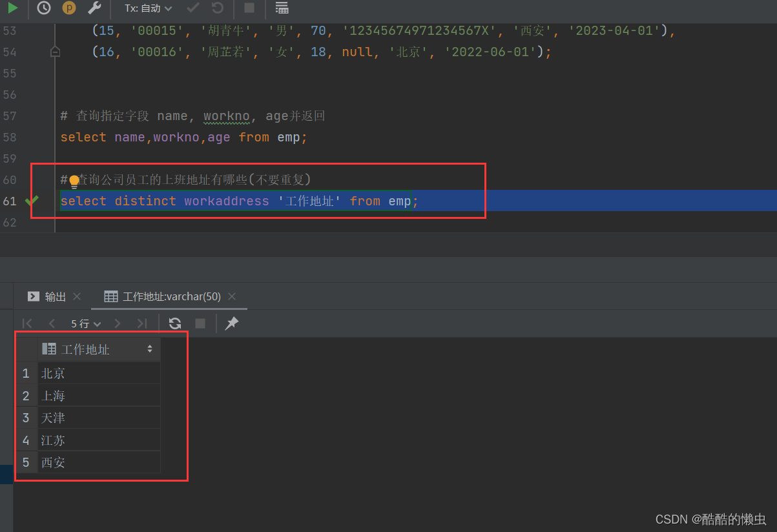
Task: Select the 工作地址:varchar(50) result tab
Action: [x=163, y=296]
